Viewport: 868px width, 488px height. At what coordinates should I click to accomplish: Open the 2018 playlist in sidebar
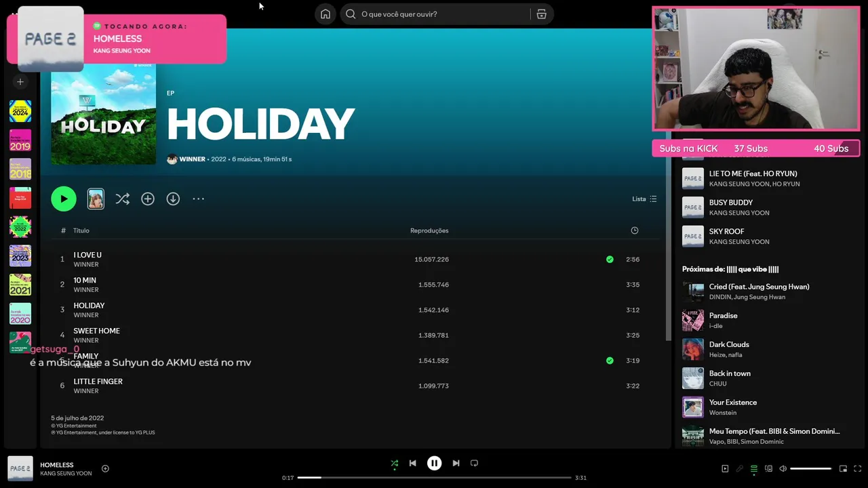(x=20, y=169)
